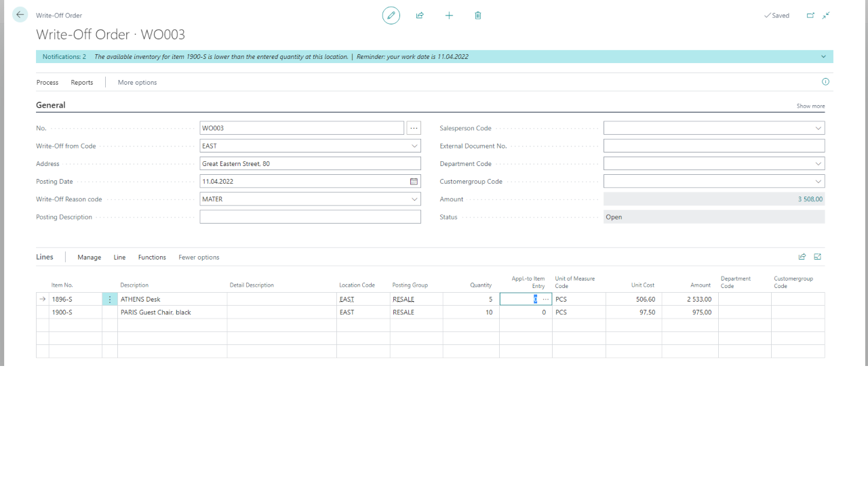Open the Salesperson Code dropdown
This screenshot has width=868, height=488.
point(818,128)
